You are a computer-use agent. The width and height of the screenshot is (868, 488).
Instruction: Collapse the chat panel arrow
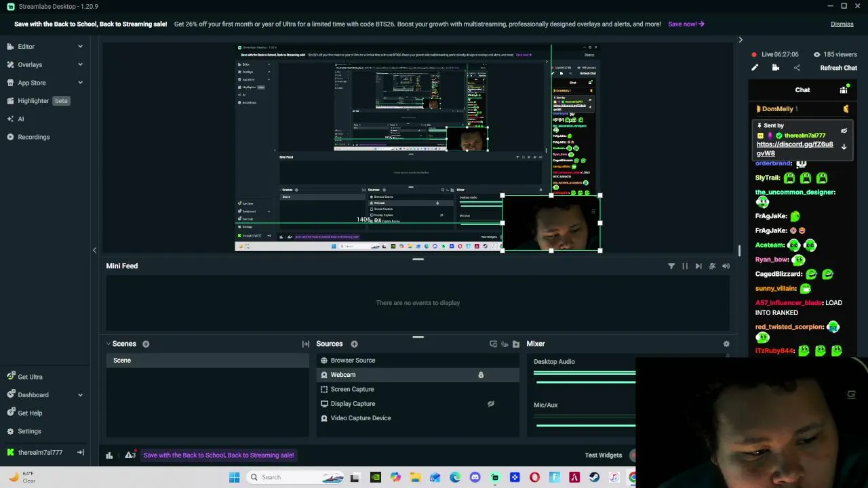pos(741,40)
